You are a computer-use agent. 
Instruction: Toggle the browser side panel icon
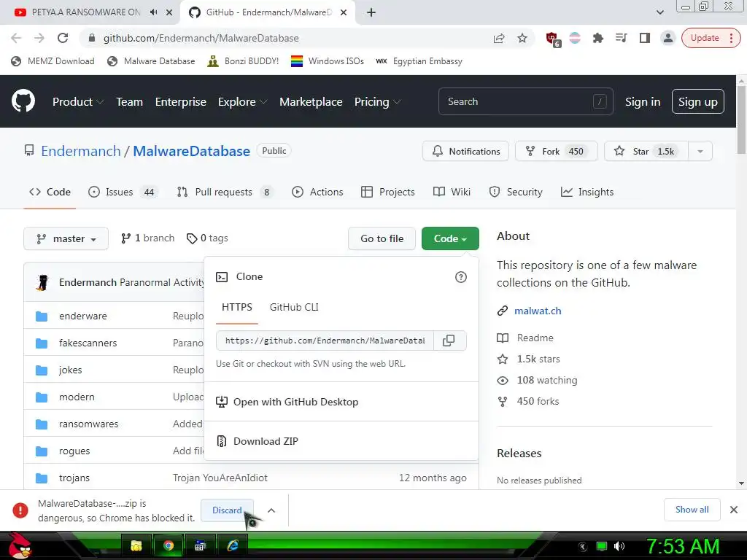[x=645, y=38]
